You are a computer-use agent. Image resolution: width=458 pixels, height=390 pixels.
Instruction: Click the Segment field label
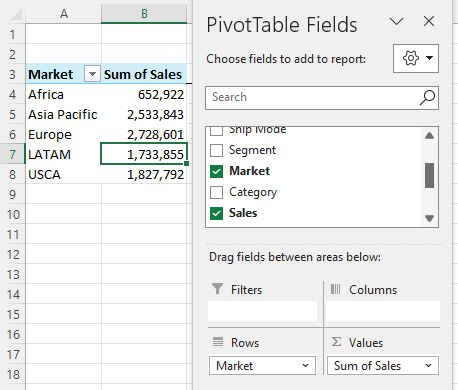point(252,150)
